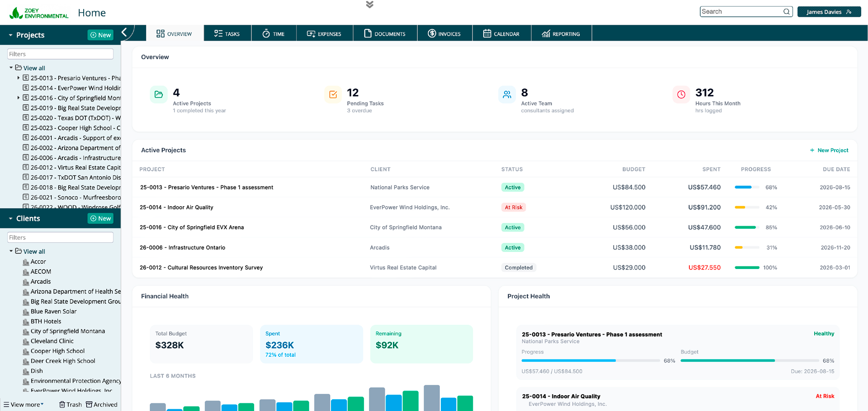This screenshot has width=868, height=411.
Task: Click the Remaining $92K card
Action: pyautogui.click(x=421, y=344)
